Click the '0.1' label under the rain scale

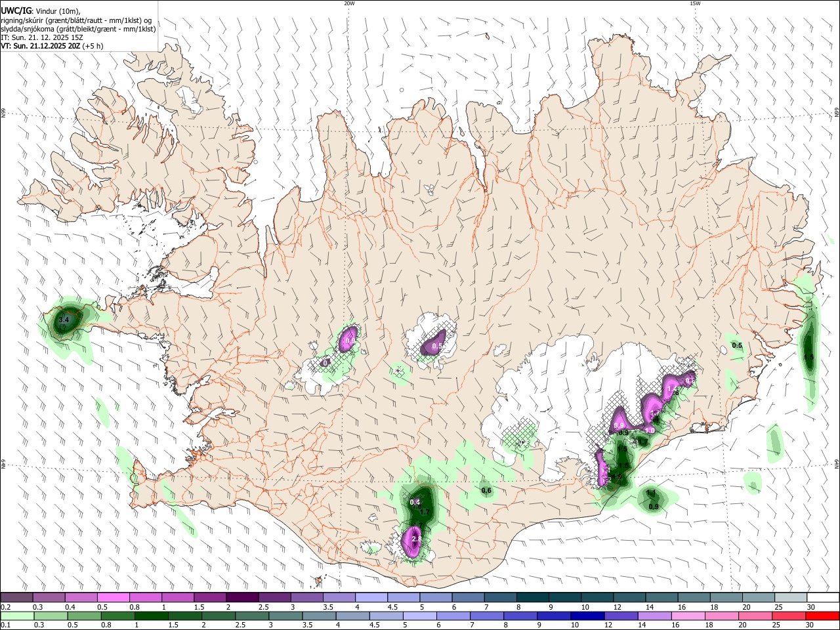pos(6,625)
